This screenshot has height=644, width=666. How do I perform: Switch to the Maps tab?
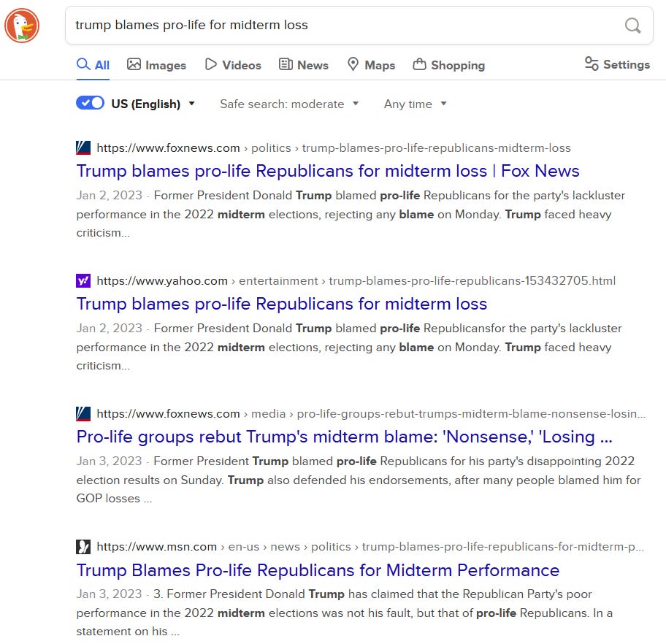(371, 65)
